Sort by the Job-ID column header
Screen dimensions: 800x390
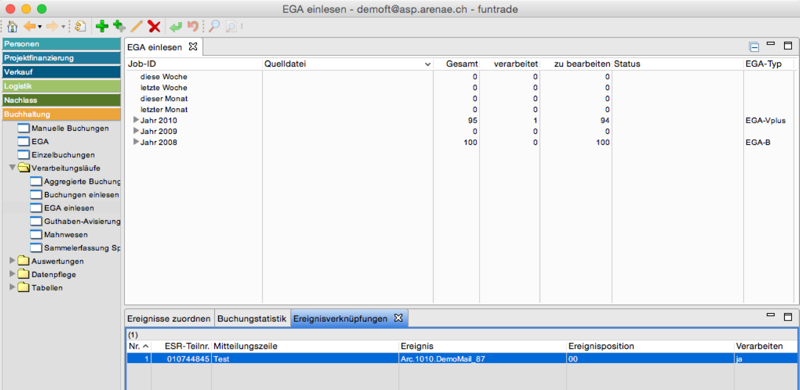pos(194,64)
